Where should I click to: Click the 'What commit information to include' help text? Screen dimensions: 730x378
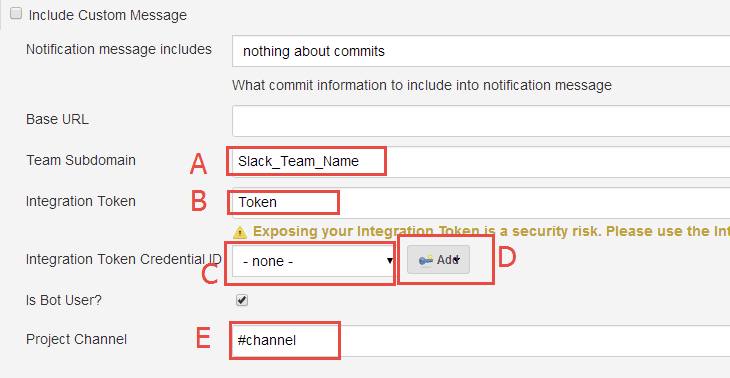[422, 86]
